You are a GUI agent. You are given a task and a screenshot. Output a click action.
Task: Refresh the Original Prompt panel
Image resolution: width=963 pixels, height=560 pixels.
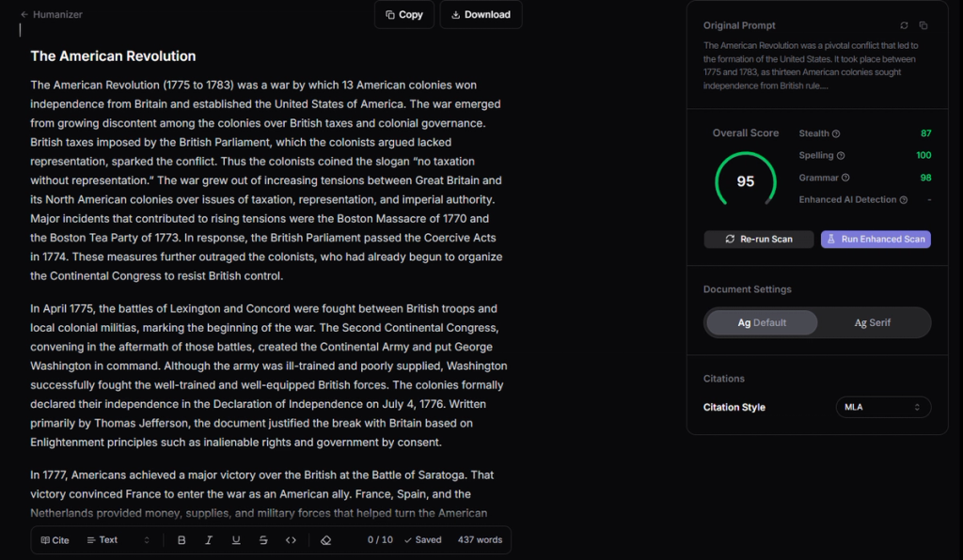(x=904, y=25)
